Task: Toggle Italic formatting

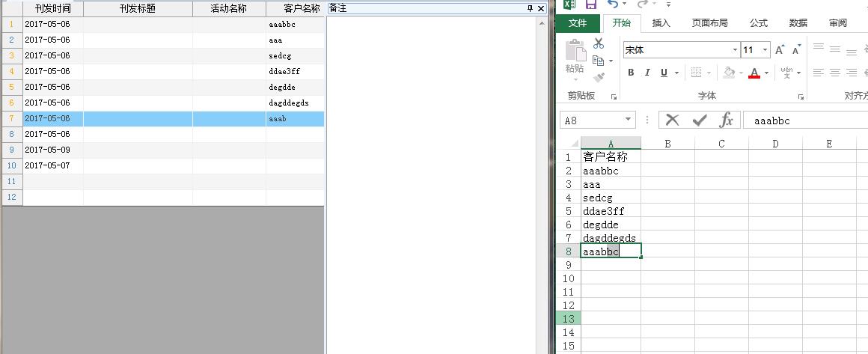Action: point(647,73)
